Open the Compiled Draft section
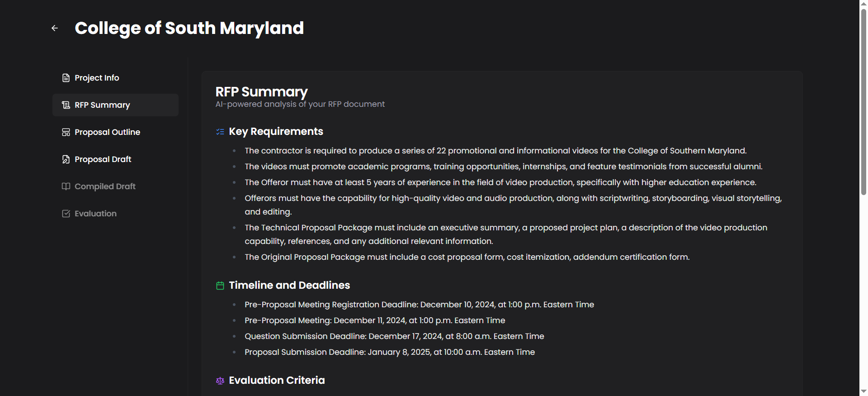 point(105,186)
